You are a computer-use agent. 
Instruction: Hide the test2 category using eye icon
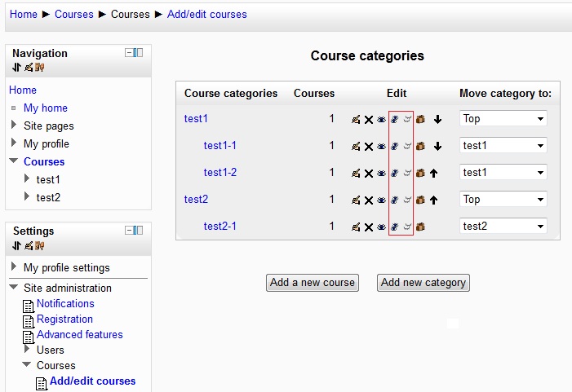click(x=381, y=200)
